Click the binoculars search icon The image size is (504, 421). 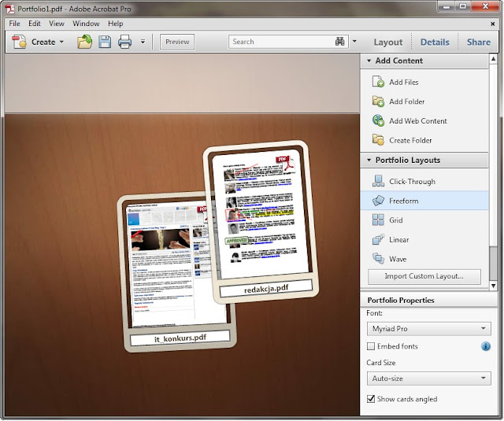pos(339,42)
